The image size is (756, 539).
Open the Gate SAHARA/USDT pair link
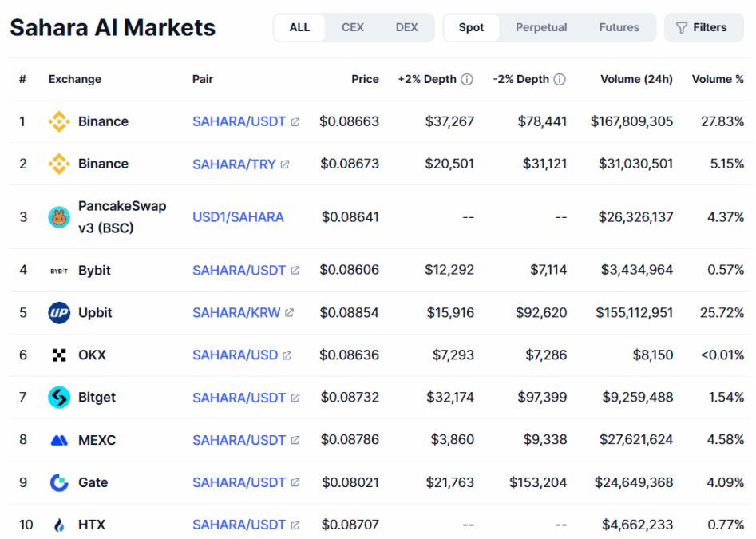[239, 482]
